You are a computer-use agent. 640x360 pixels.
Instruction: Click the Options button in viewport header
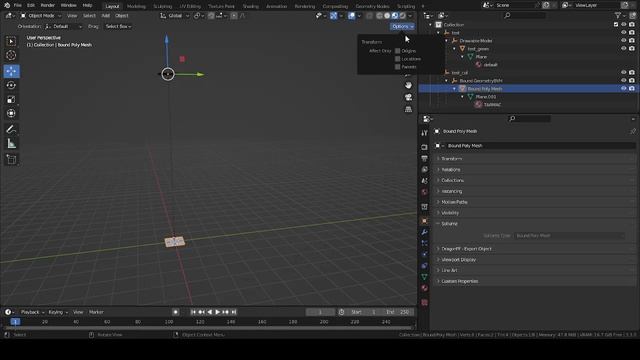402,26
